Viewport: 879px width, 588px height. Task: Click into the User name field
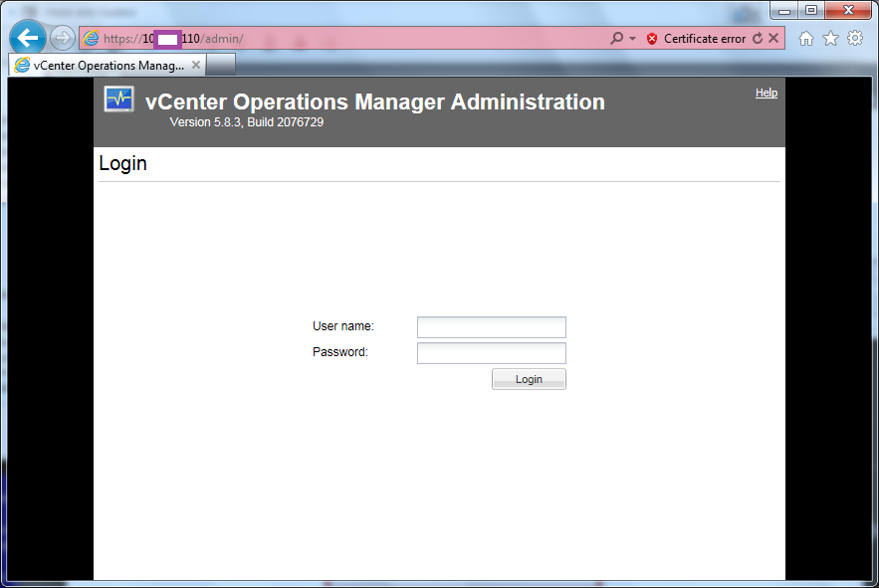point(492,327)
